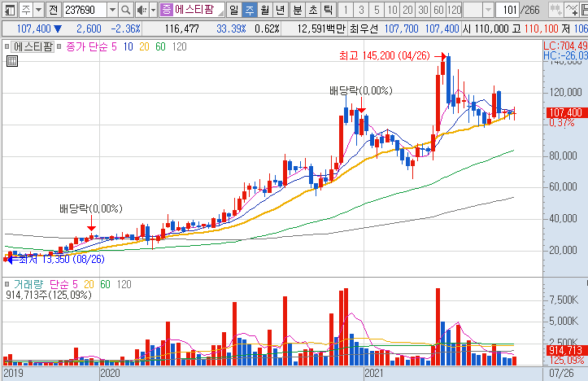Select the 60 interval button
The width and height of the screenshot is (588, 381).
tap(438, 10)
